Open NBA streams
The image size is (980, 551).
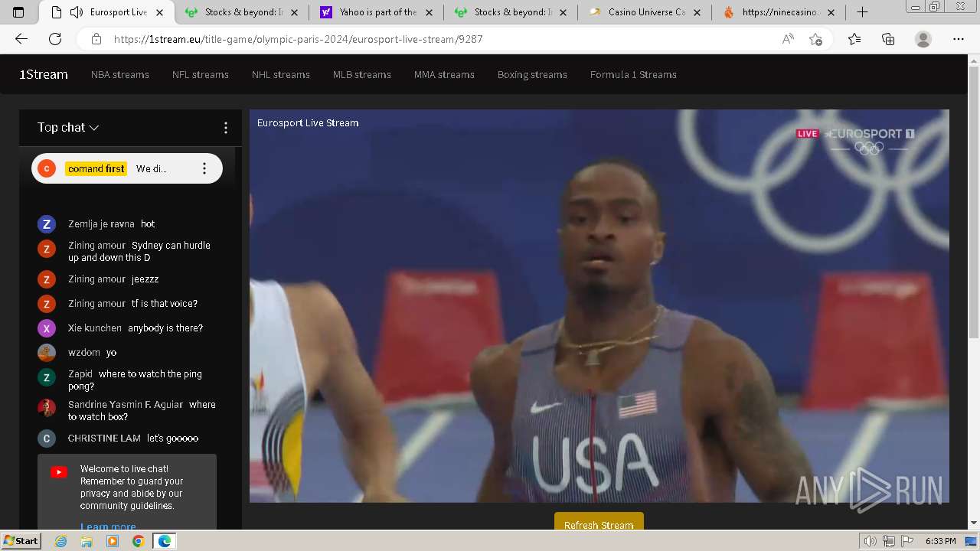[x=120, y=74]
